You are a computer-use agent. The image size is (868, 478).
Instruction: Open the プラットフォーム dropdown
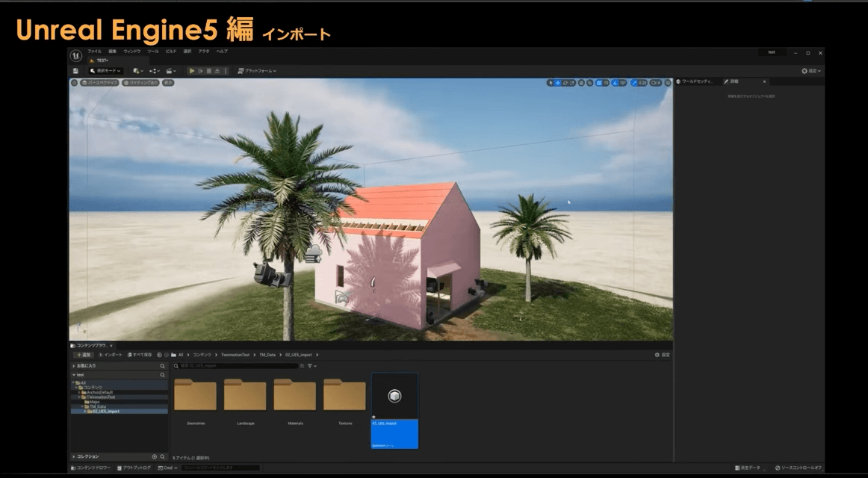[x=257, y=71]
